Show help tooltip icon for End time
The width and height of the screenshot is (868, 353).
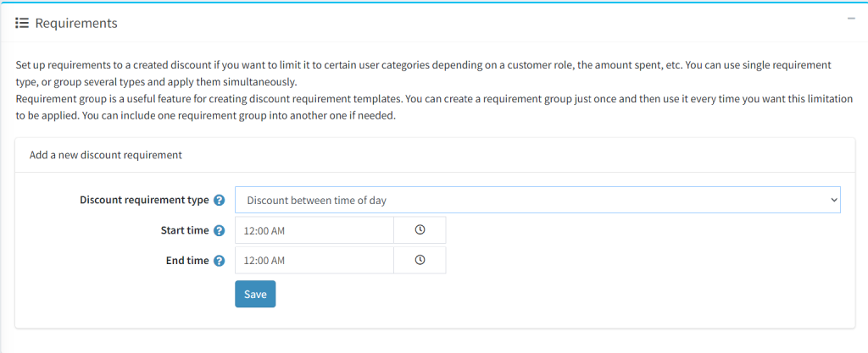point(220,261)
